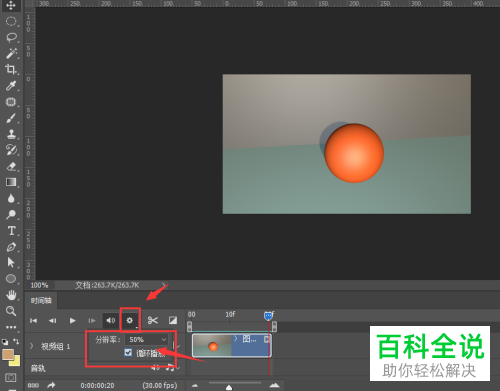The width and height of the screenshot is (500, 391).
Task: Click the orange ball on the canvas
Action: tap(354, 153)
